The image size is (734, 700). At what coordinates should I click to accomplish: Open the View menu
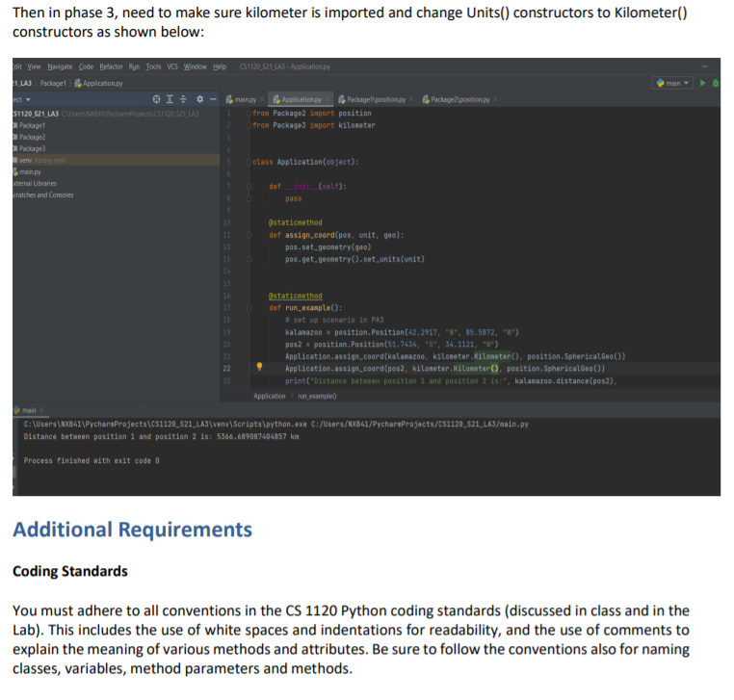[x=34, y=66]
